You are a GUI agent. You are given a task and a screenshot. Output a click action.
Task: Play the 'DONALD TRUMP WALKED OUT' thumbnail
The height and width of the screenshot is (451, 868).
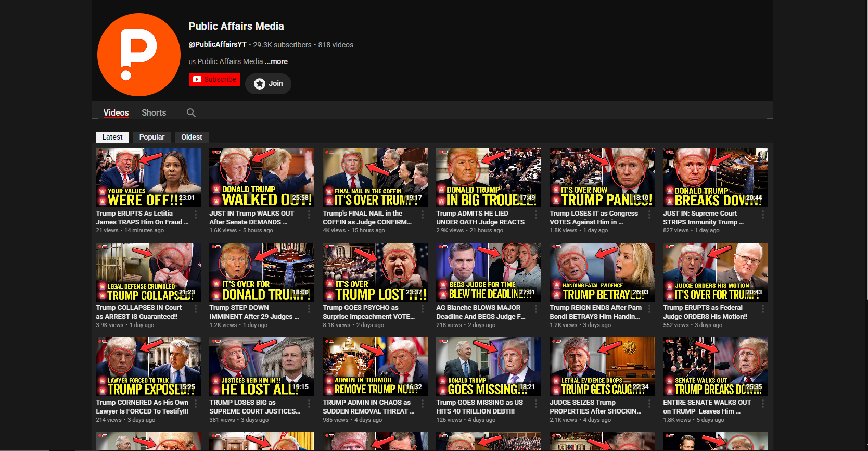pyautogui.click(x=262, y=177)
